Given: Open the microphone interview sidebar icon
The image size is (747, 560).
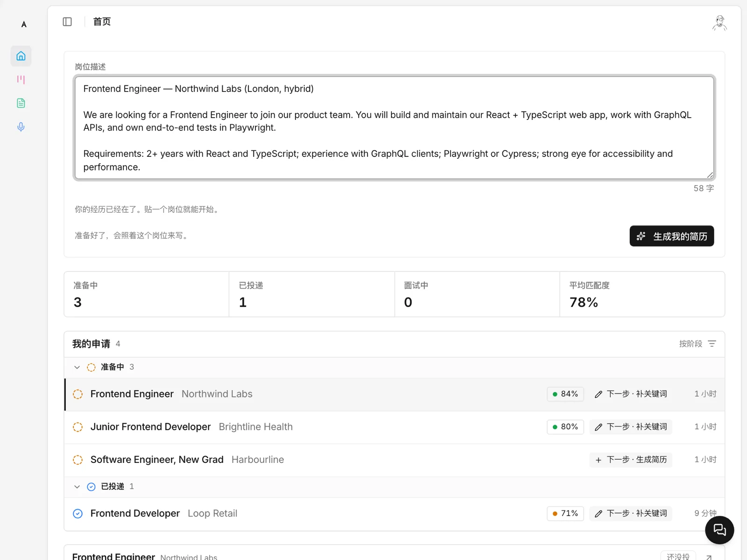Looking at the screenshot, I should [21, 127].
